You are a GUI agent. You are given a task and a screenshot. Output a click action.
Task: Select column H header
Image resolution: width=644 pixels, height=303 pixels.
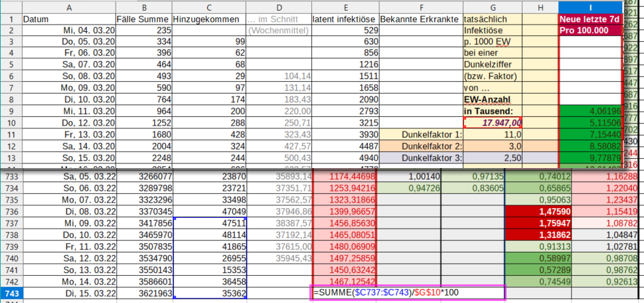click(540, 7)
